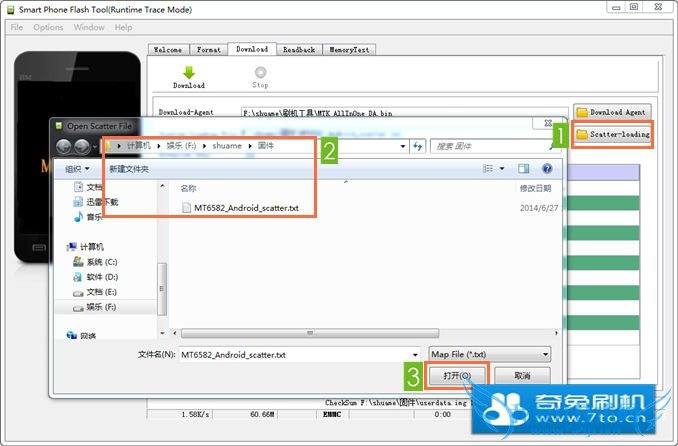Change view with the views icon
The width and height of the screenshot is (678, 446).
click(x=488, y=168)
